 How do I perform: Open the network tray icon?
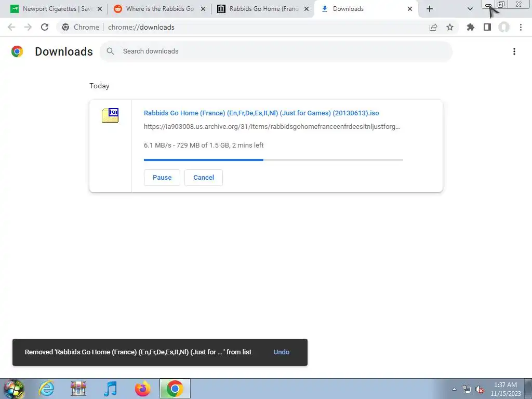[x=467, y=389]
